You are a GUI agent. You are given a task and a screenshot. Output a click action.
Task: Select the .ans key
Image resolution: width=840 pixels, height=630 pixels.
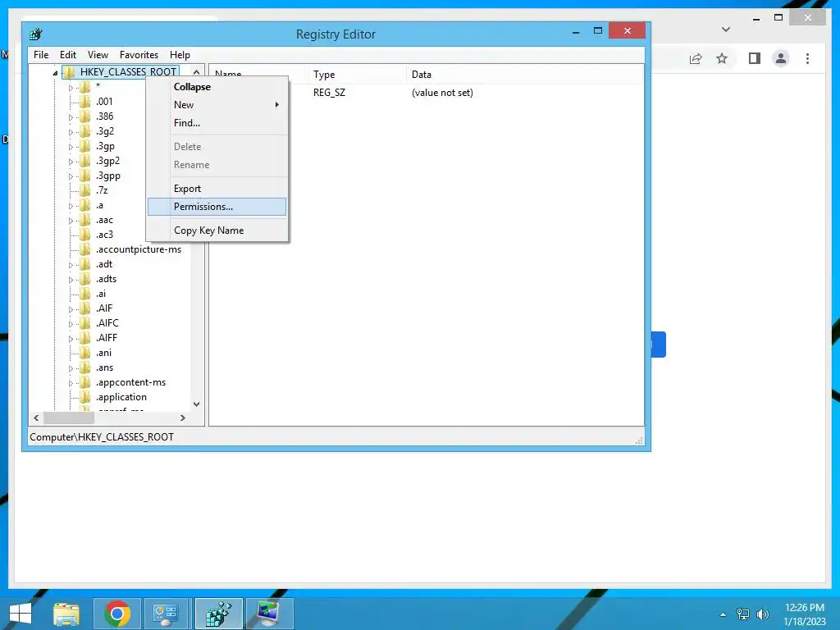[104, 367]
